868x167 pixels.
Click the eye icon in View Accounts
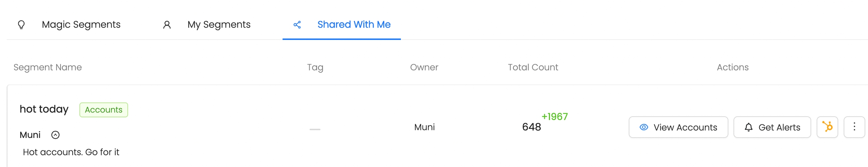click(x=643, y=127)
